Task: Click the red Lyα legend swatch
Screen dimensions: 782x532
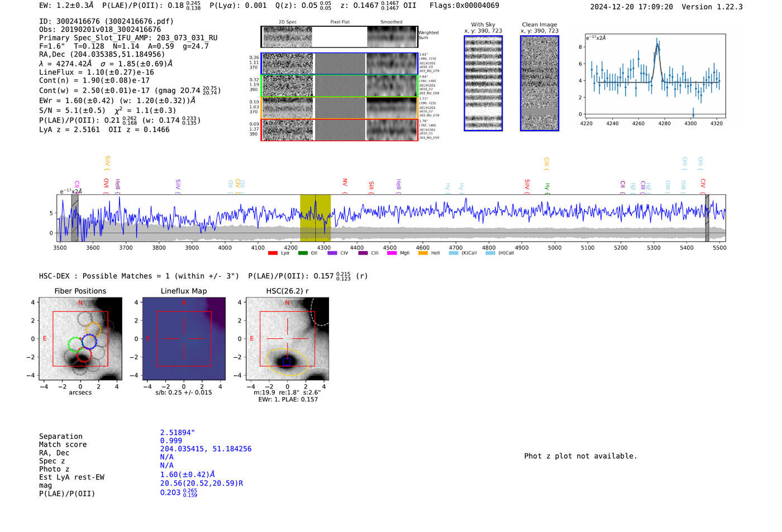Action: 273,253
